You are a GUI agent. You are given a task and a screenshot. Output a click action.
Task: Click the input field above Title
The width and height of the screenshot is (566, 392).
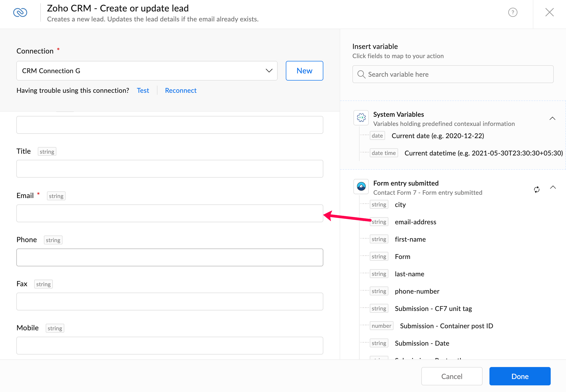click(170, 125)
